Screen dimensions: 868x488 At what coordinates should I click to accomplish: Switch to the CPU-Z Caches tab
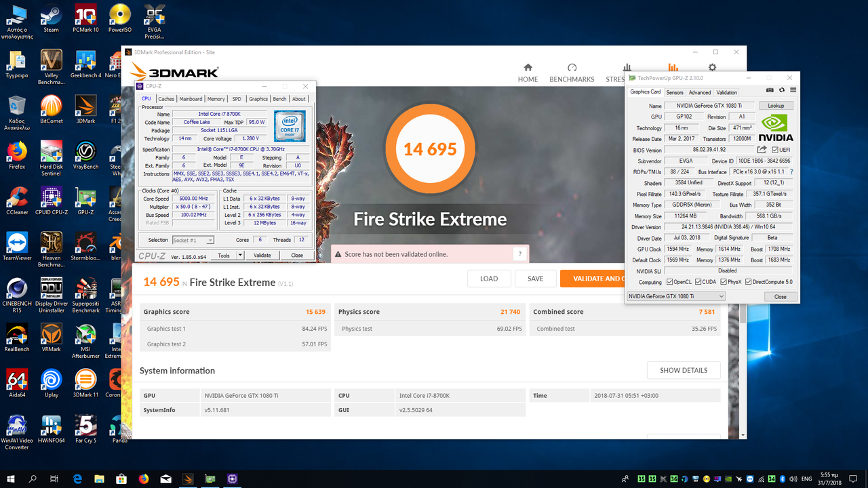[166, 99]
